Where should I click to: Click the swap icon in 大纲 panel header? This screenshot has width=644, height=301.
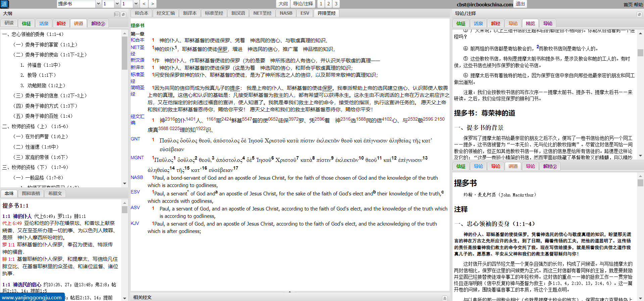click(x=123, y=14)
